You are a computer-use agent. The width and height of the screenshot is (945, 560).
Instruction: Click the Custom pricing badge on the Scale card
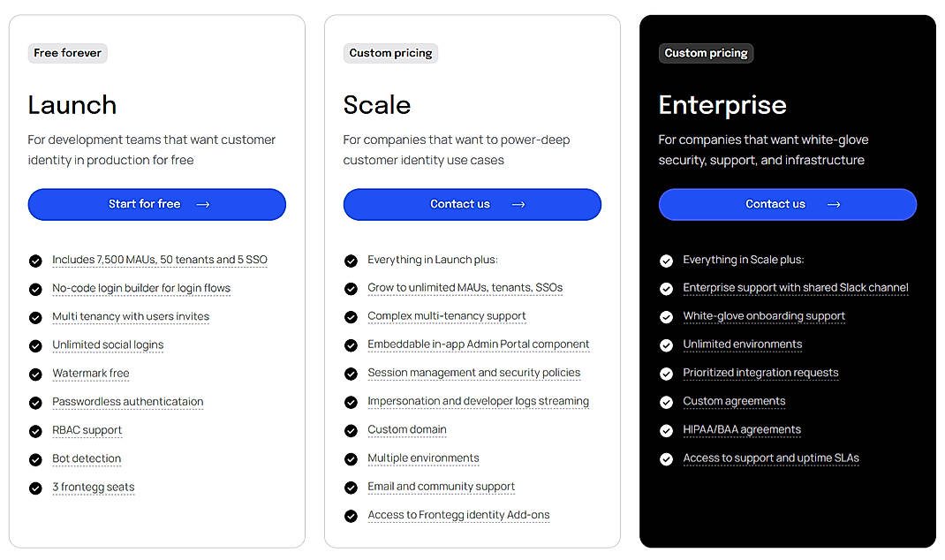pyautogui.click(x=390, y=53)
